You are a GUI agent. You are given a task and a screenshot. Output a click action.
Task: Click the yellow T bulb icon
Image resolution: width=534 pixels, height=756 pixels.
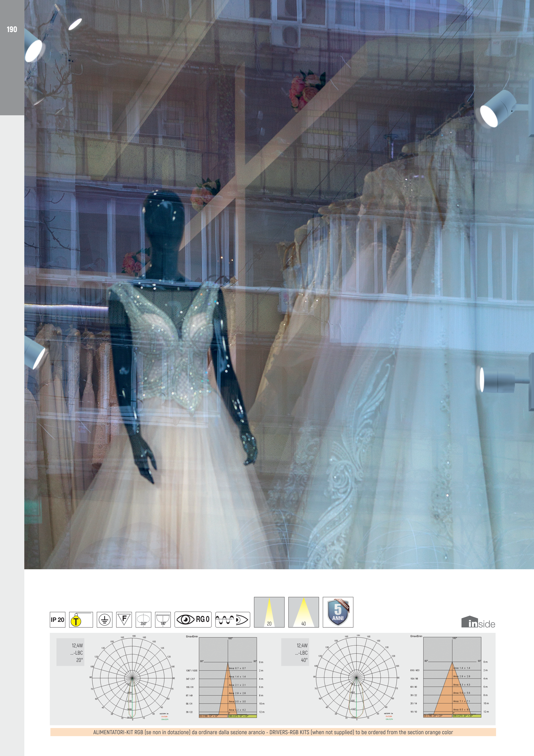(81, 620)
